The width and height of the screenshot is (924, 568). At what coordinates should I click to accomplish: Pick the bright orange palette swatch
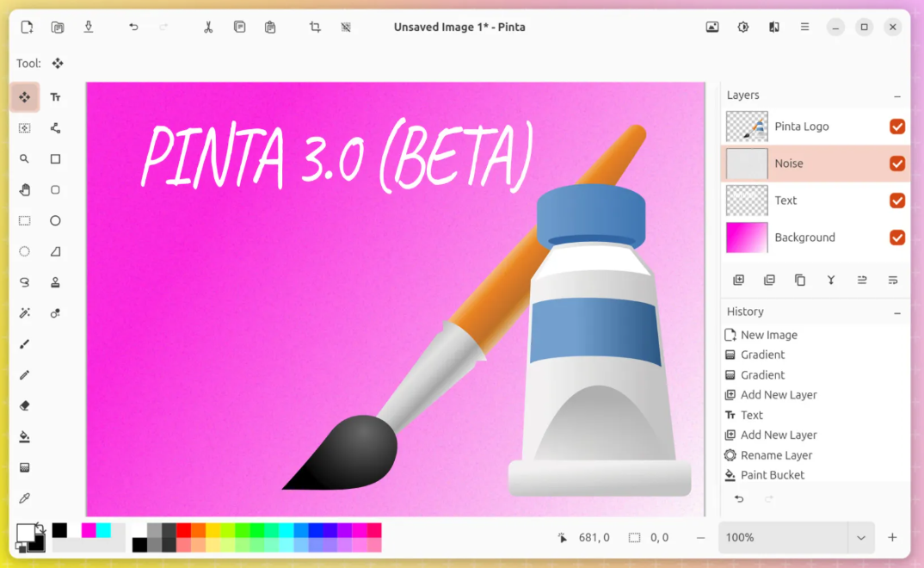pyautogui.click(x=198, y=529)
